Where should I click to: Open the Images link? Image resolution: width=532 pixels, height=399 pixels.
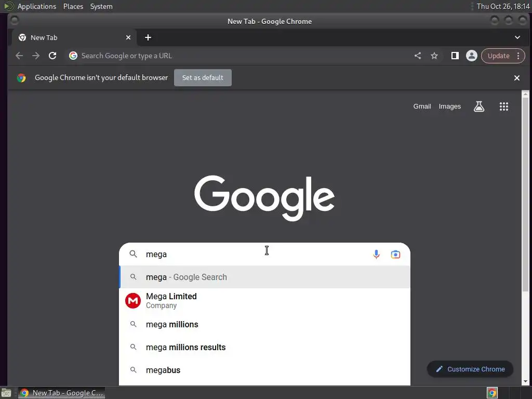tap(449, 106)
